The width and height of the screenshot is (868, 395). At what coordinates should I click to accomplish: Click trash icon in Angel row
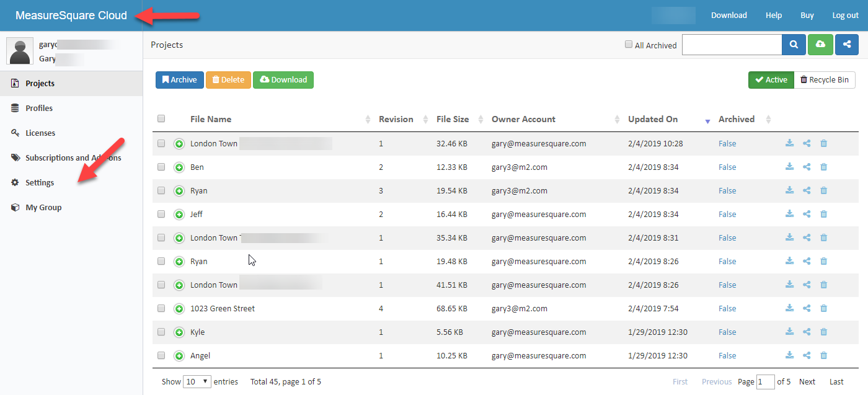823,355
